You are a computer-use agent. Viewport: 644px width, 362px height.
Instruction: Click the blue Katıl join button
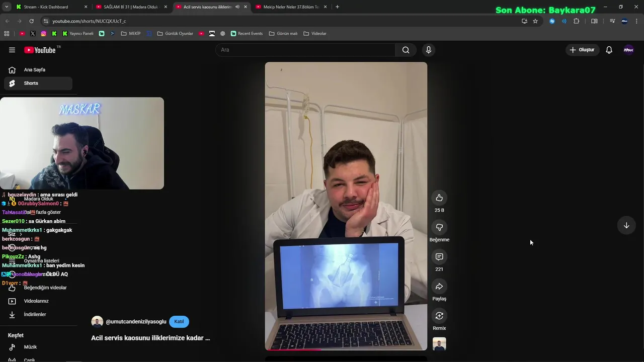179,322
